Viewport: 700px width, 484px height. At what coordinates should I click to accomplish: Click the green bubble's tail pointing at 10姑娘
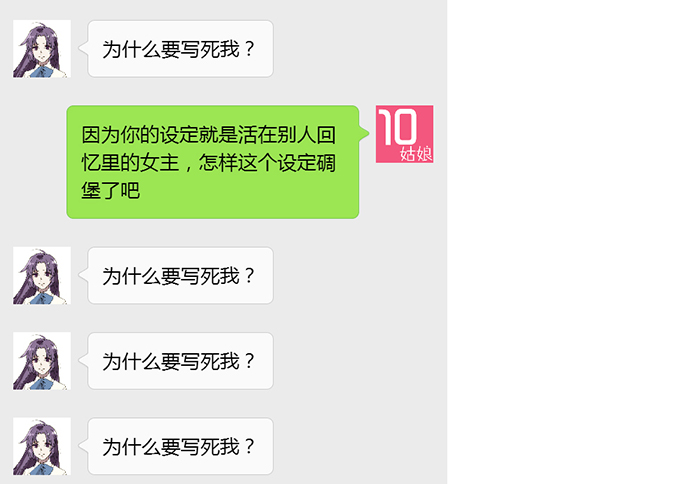pos(364,133)
